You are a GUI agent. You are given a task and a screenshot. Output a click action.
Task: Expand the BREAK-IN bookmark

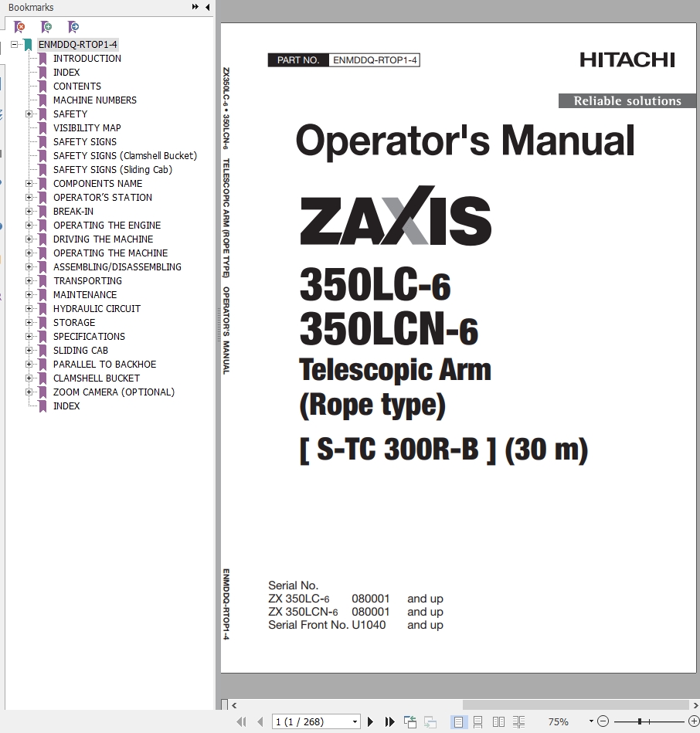pyautogui.click(x=29, y=212)
